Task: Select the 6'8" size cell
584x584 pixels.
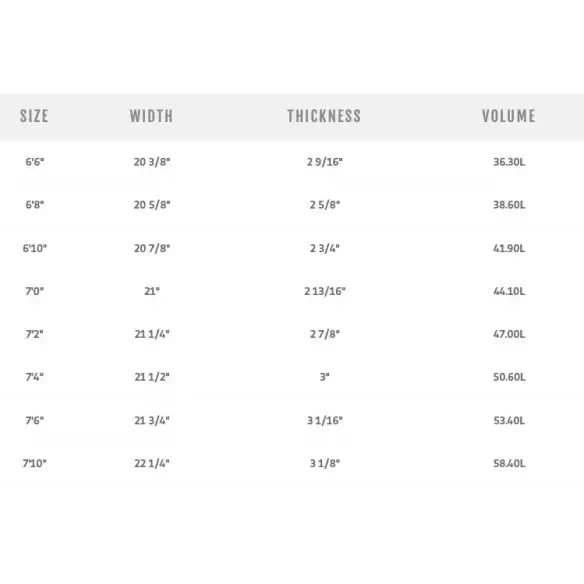Action: tap(35, 205)
